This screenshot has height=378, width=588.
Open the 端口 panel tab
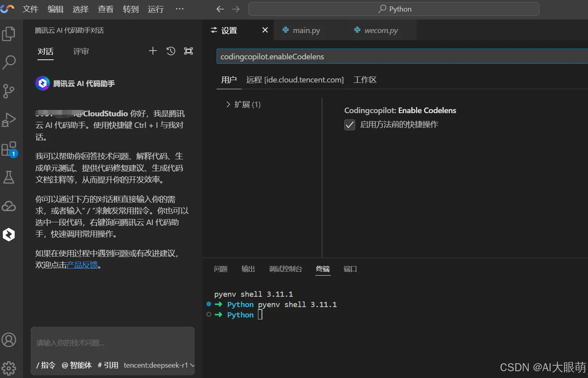[x=350, y=269]
